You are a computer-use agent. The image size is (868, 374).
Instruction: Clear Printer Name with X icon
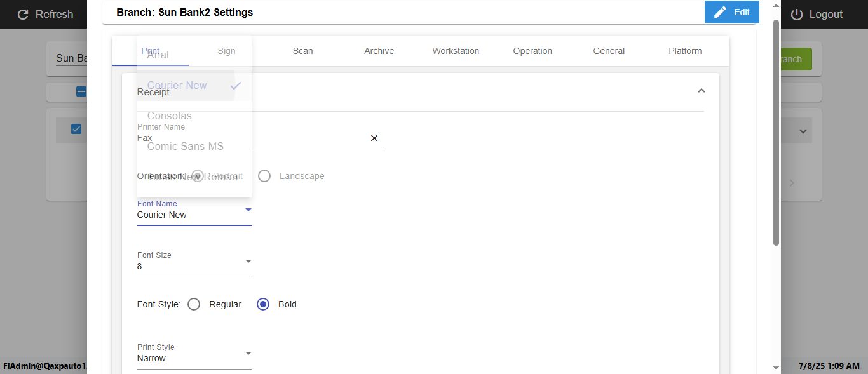point(374,138)
